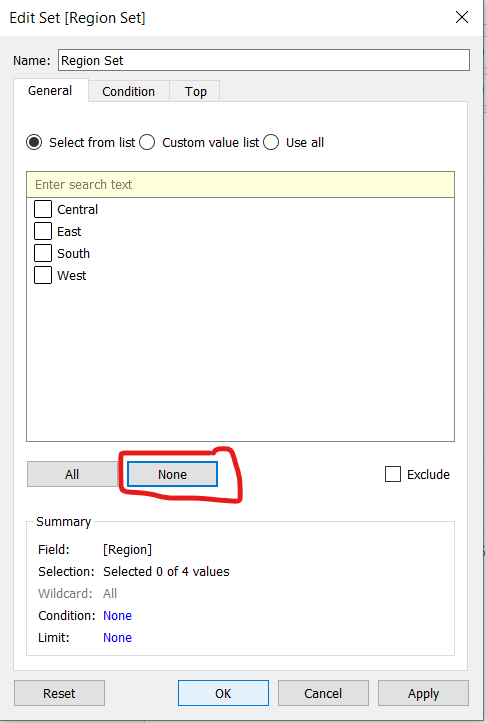The height and width of the screenshot is (723, 487).
Task: Tick the South region checkbox
Action: pos(43,253)
